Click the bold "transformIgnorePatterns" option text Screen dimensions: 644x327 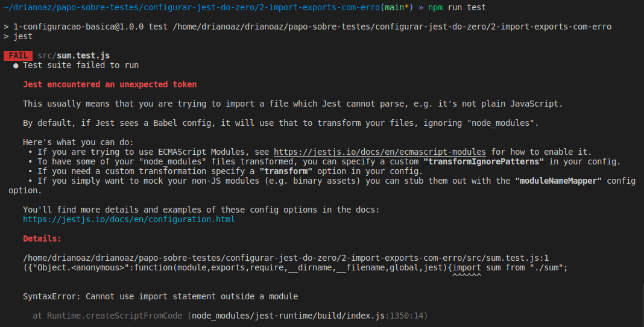coord(484,161)
